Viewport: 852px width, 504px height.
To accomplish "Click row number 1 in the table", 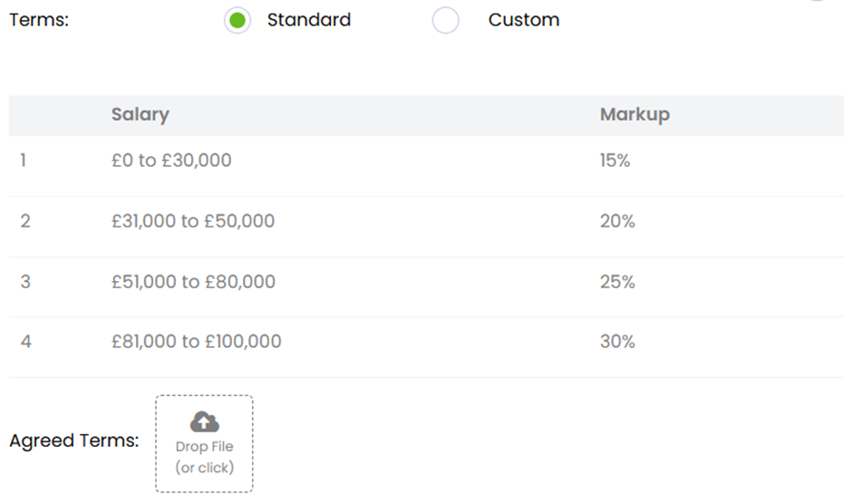I will pos(24,160).
